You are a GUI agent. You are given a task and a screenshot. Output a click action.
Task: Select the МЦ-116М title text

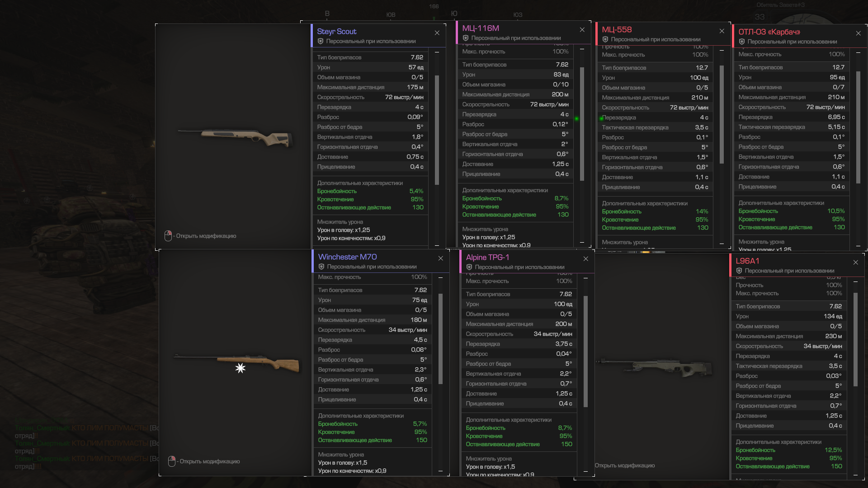(x=481, y=28)
